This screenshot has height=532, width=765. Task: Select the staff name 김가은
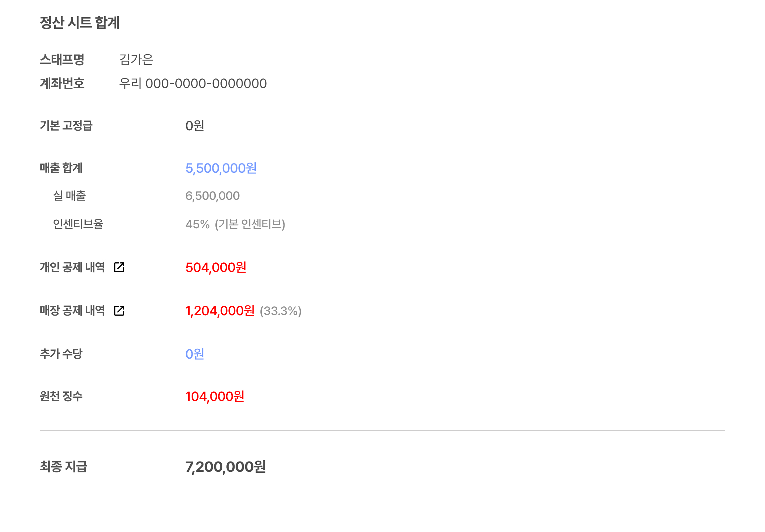[136, 60]
